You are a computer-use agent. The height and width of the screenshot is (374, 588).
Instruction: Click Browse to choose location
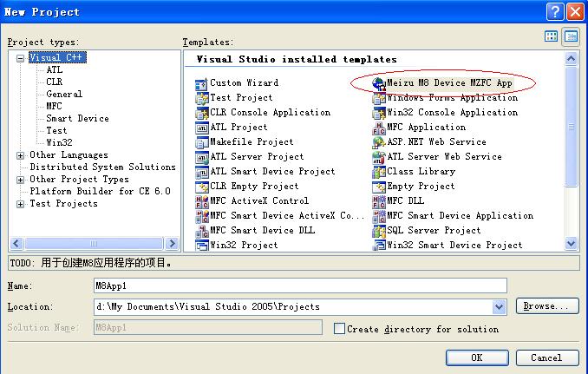point(547,306)
